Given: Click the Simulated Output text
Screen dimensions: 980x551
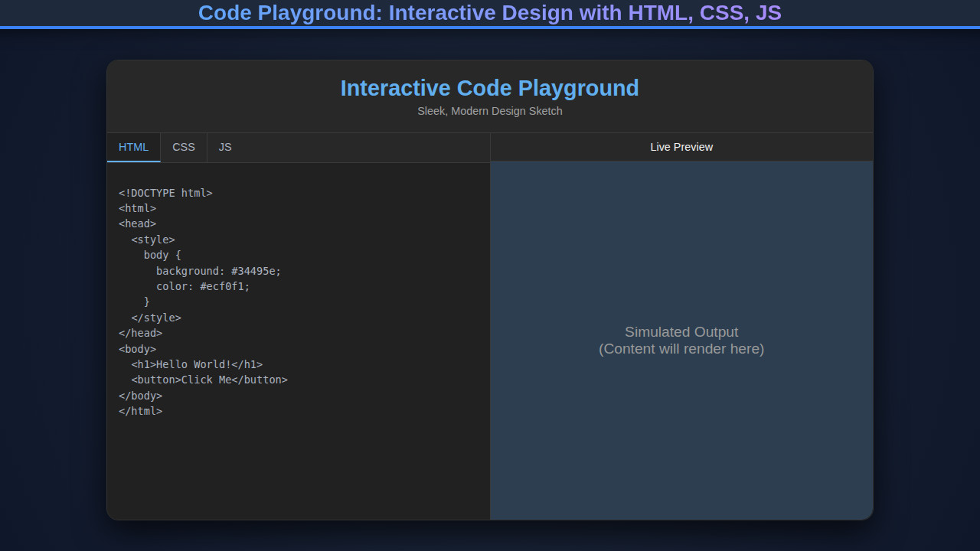Looking at the screenshot, I should (x=681, y=331).
